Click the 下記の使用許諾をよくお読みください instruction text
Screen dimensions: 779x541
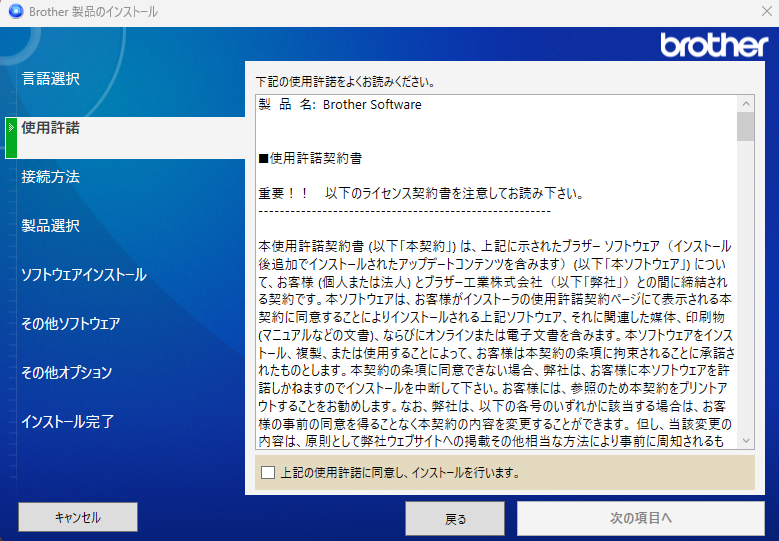(346, 82)
